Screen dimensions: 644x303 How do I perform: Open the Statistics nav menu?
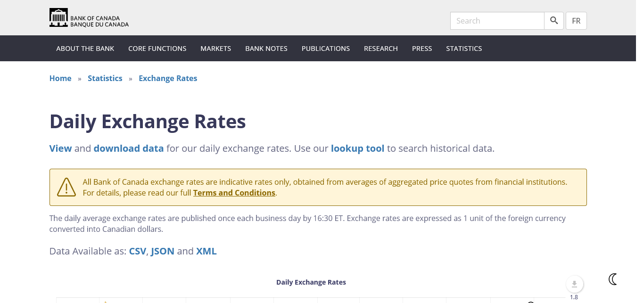463,49
